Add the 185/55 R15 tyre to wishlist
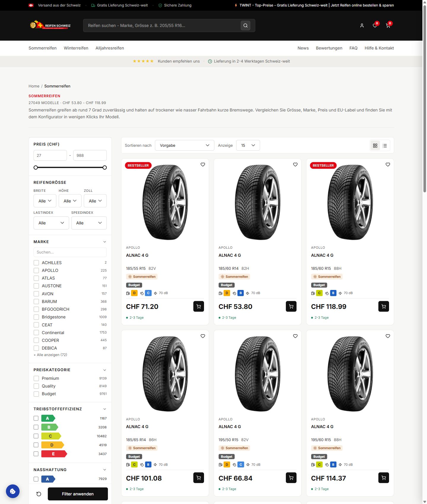Screen dimensions: 427x504 pyautogui.click(x=203, y=165)
